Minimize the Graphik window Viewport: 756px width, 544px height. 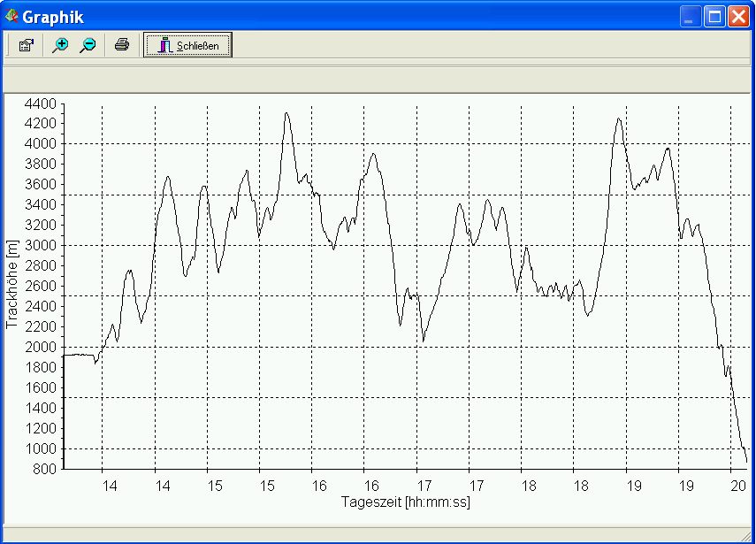pyautogui.click(x=691, y=17)
